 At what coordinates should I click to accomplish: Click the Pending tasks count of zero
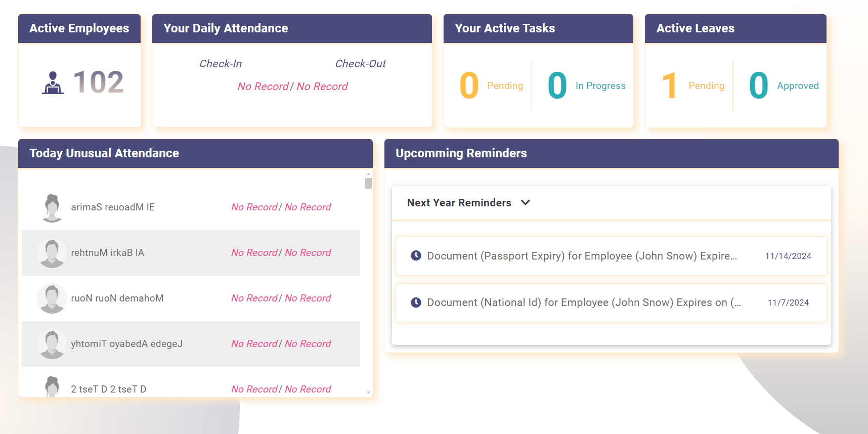coord(468,85)
